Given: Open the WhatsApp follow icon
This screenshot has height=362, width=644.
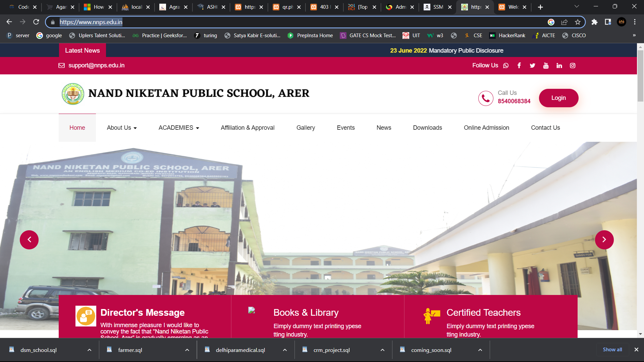Looking at the screenshot, I should (506, 66).
